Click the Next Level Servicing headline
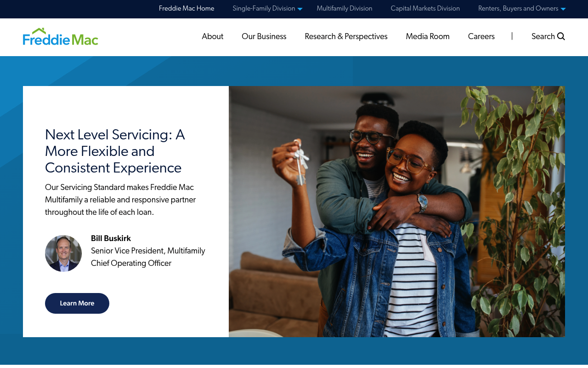588x368 pixels. [x=115, y=151]
